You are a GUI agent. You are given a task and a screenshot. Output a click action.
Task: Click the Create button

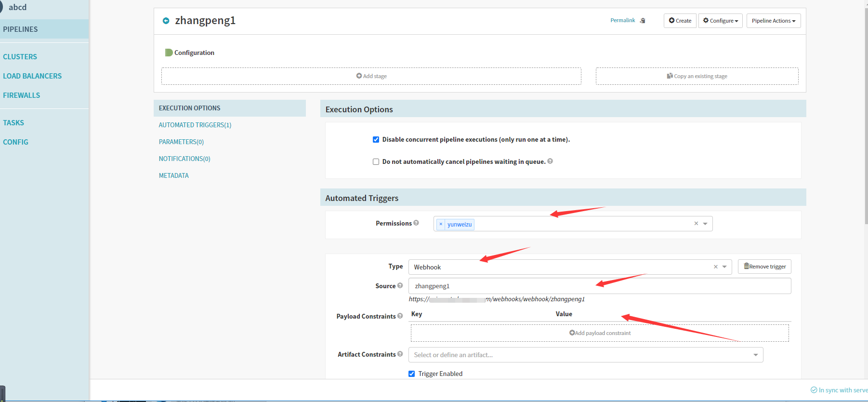[x=680, y=21]
